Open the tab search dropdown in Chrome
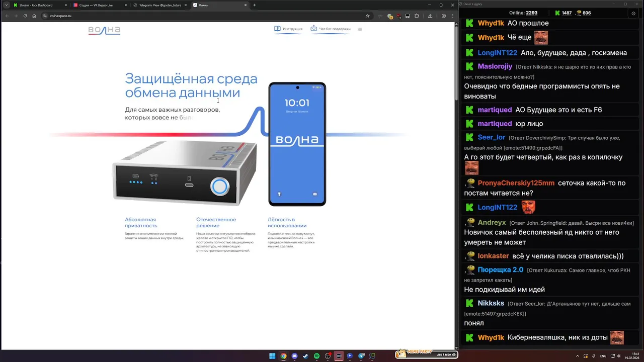Image resolution: width=644 pixels, height=362 pixels. coord(6,5)
